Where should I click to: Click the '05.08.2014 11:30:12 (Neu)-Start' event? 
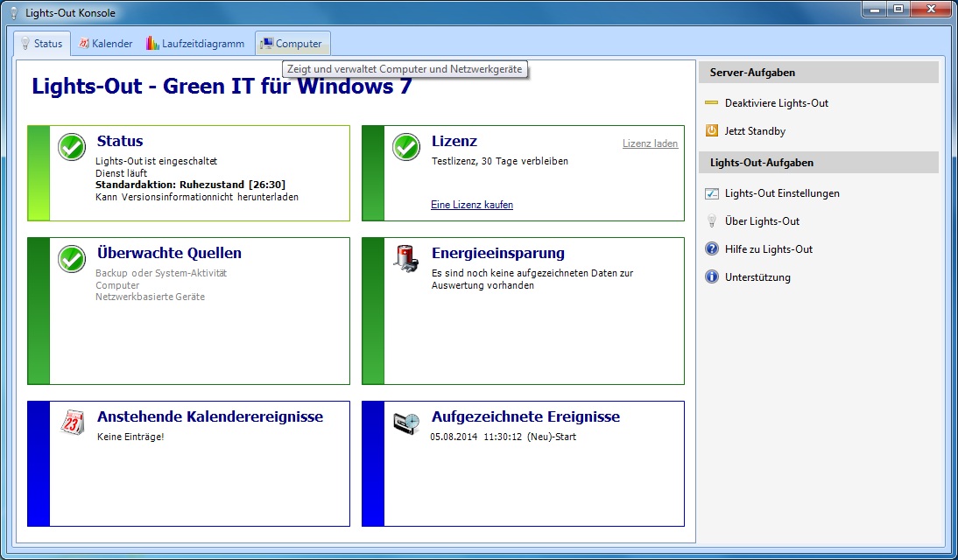[x=503, y=437]
